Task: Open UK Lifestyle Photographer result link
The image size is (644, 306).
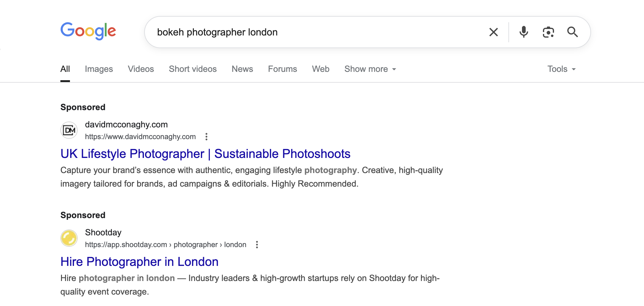Action: [206, 154]
